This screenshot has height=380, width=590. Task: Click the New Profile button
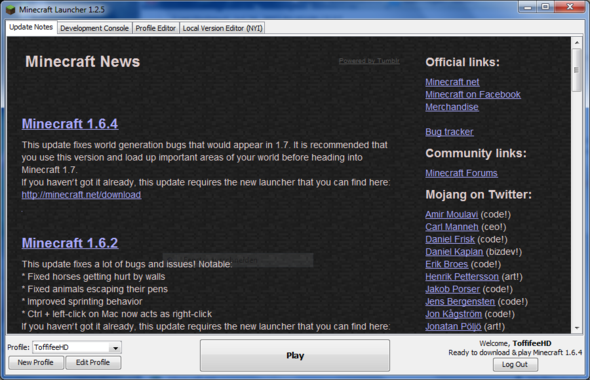36,363
